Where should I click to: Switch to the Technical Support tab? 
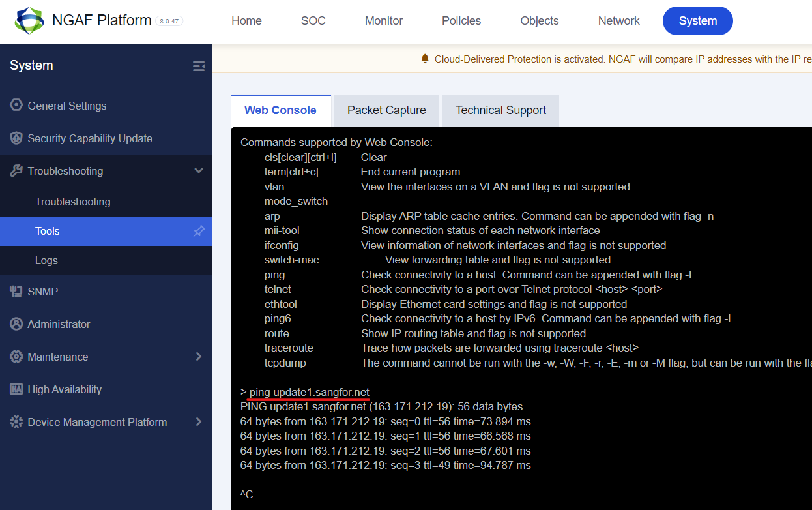(500, 110)
